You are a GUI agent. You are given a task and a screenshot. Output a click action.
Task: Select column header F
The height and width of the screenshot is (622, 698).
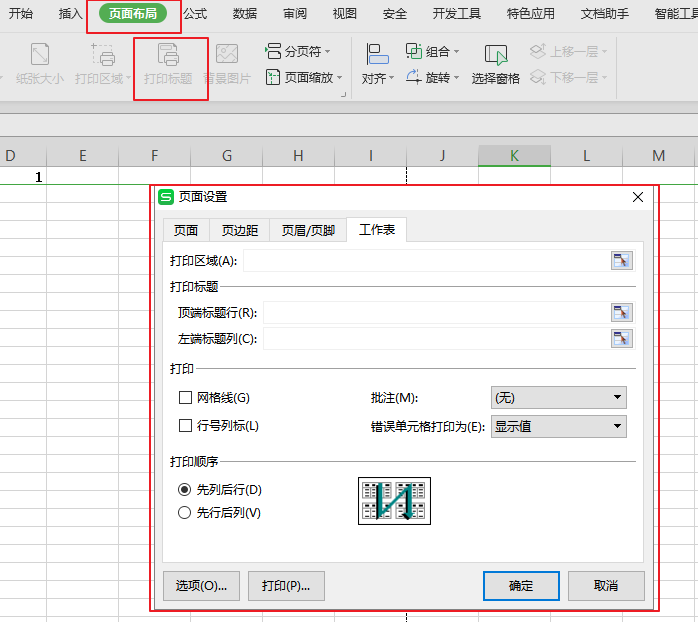pyautogui.click(x=154, y=156)
